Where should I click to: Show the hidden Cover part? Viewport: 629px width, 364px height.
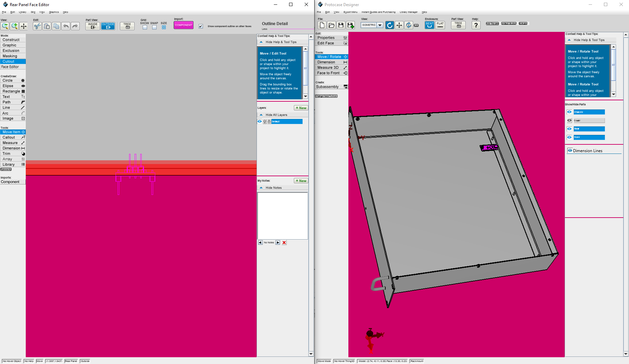pyautogui.click(x=569, y=120)
